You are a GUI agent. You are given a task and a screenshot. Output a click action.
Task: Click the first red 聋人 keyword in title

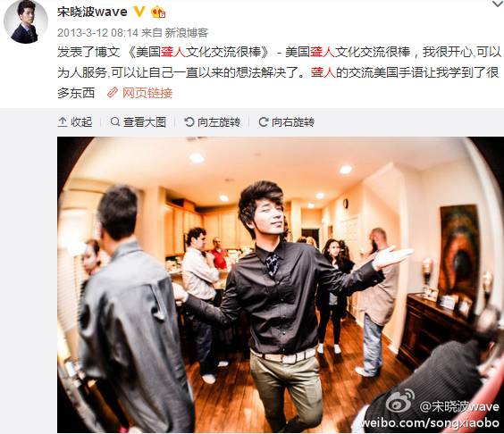click(x=173, y=52)
